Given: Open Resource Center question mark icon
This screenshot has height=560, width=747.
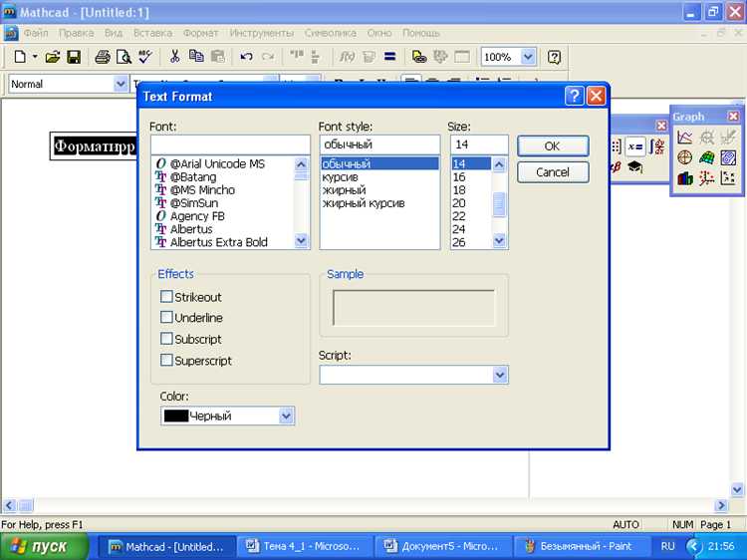Looking at the screenshot, I should 554,57.
